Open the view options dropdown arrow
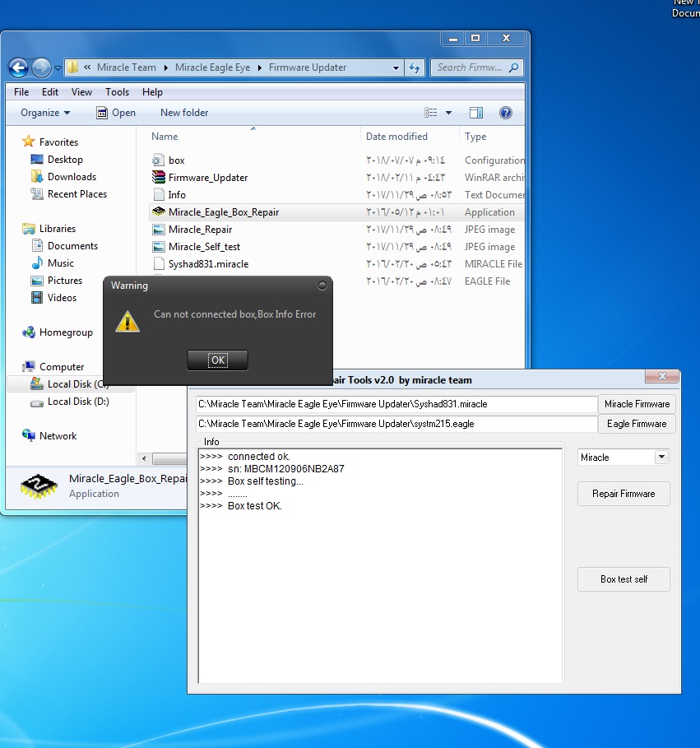The width and height of the screenshot is (700, 748). tap(448, 113)
